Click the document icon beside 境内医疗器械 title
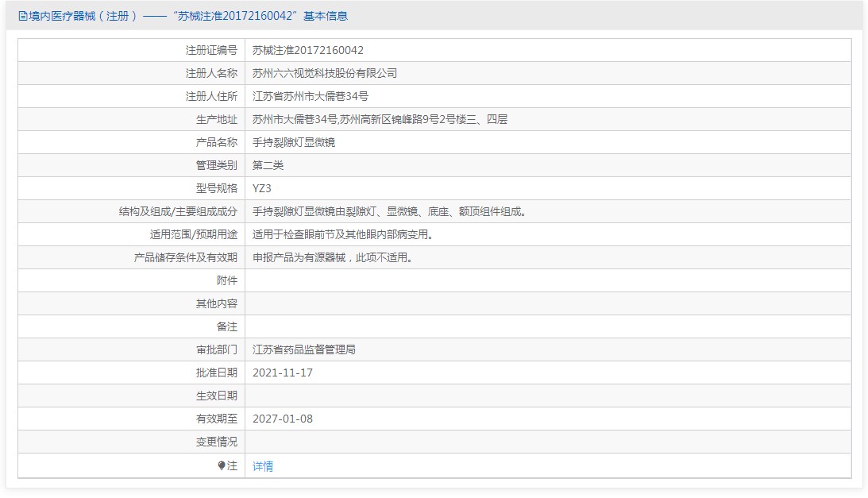 coord(23,16)
